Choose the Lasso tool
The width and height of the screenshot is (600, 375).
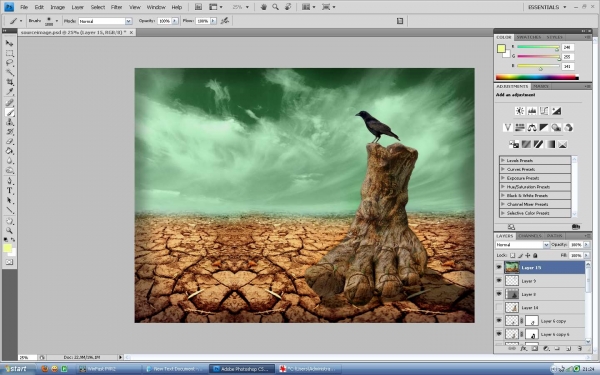[x=10, y=62]
